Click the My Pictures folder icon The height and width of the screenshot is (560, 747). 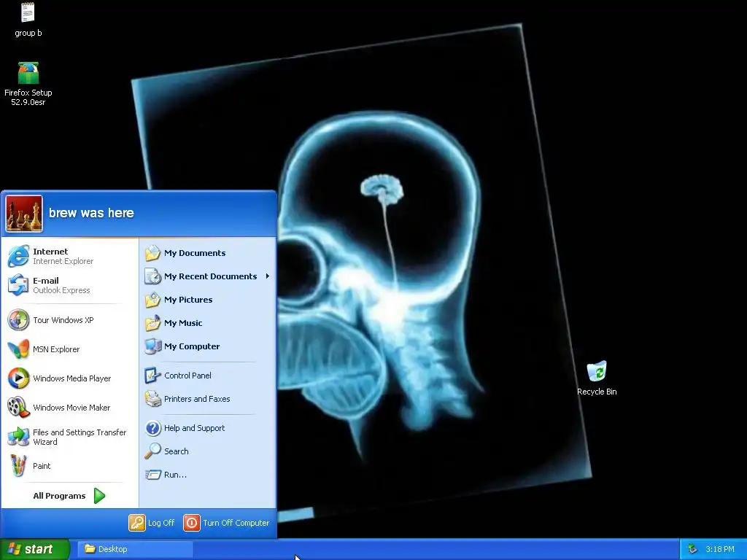[x=153, y=300]
